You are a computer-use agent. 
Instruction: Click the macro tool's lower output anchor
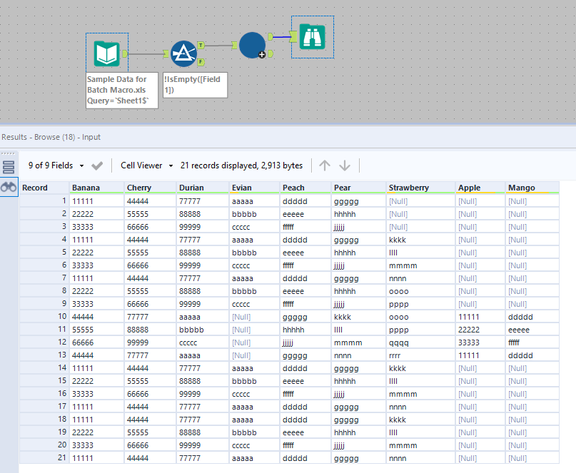pyautogui.click(x=270, y=54)
